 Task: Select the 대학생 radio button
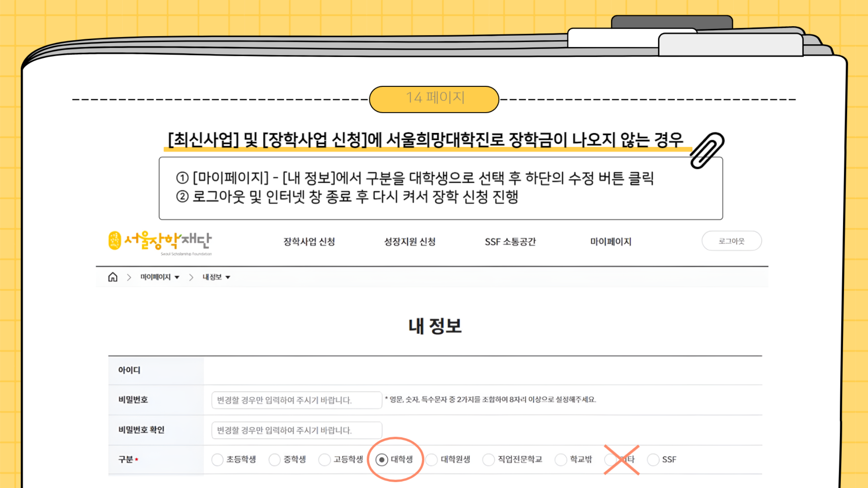[381, 459]
